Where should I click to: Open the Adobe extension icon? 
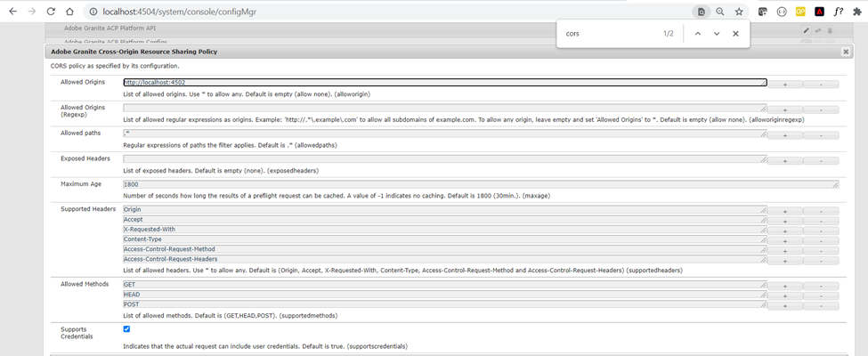[x=819, y=11]
